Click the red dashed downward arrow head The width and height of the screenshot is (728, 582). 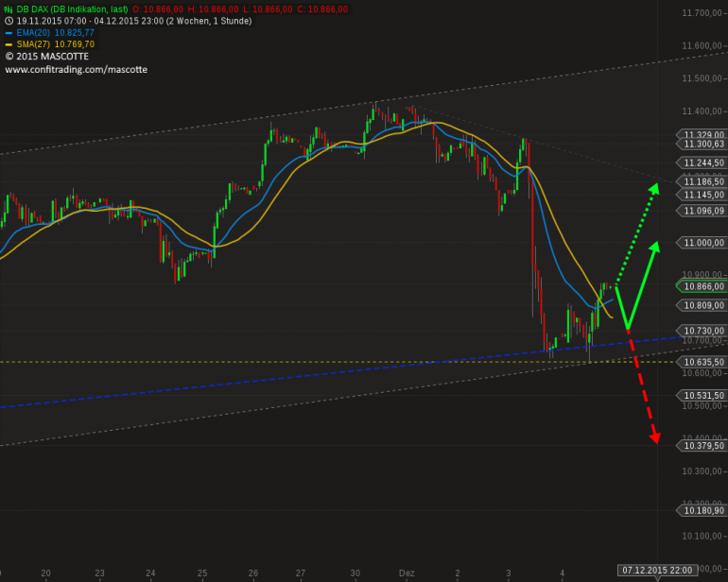(x=654, y=437)
